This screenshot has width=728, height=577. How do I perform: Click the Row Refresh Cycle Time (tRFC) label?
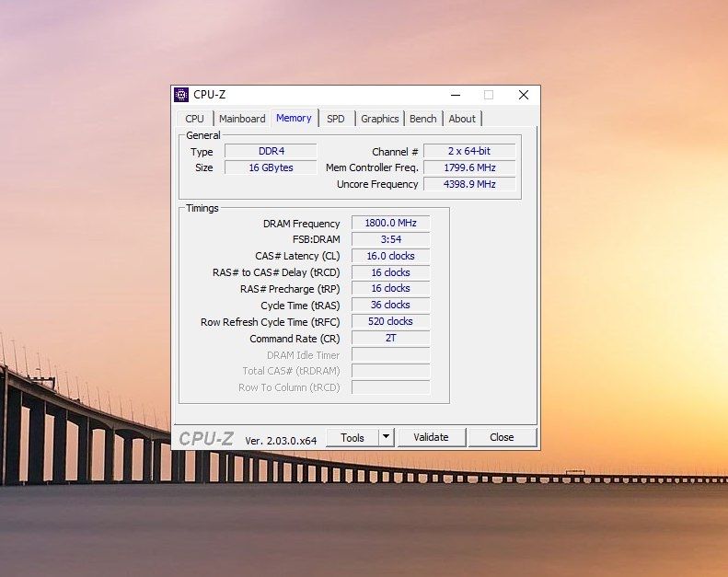pyautogui.click(x=271, y=322)
